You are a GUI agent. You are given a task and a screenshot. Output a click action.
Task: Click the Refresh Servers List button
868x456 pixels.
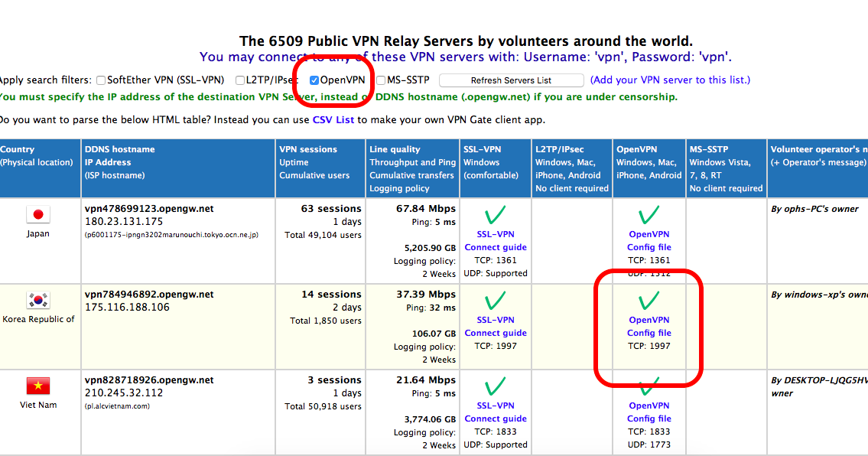(x=511, y=80)
